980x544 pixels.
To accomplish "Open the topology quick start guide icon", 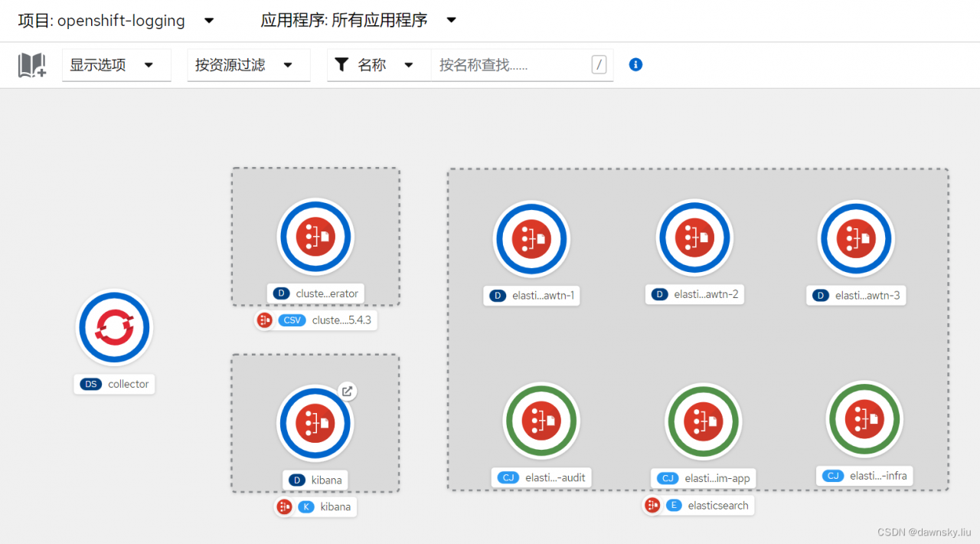I will (31, 65).
